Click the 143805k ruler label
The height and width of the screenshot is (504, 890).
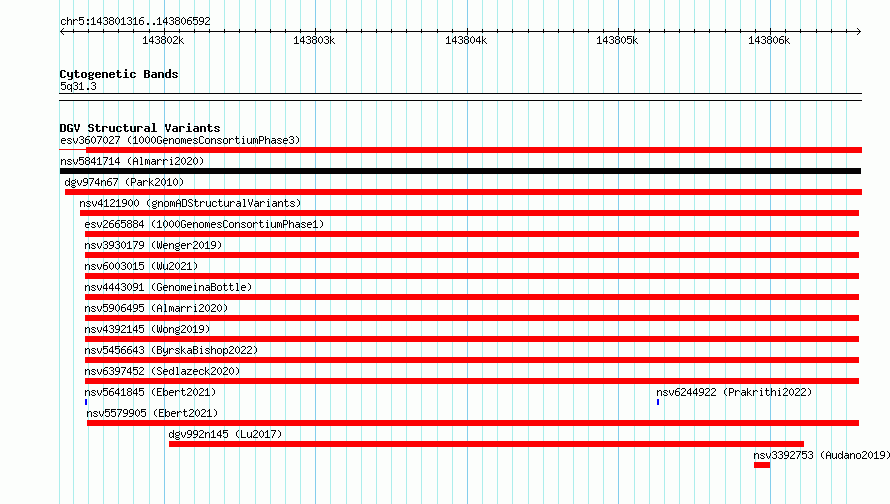coord(617,40)
